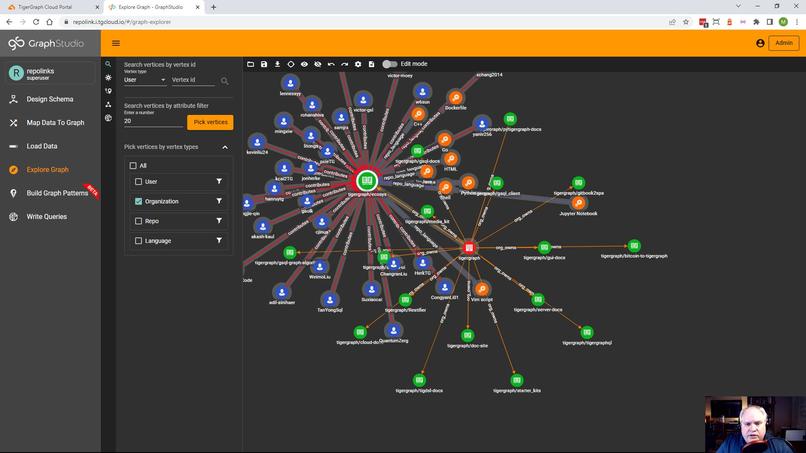Open the hamburger menu in orange header
The width and height of the screenshot is (806, 453).
[116, 43]
